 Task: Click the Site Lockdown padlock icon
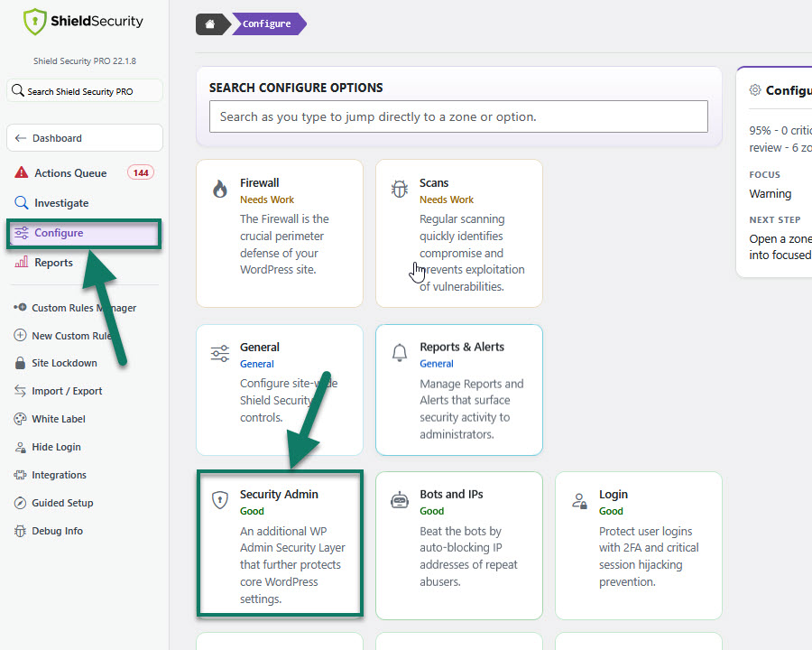pyautogui.click(x=20, y=363)
